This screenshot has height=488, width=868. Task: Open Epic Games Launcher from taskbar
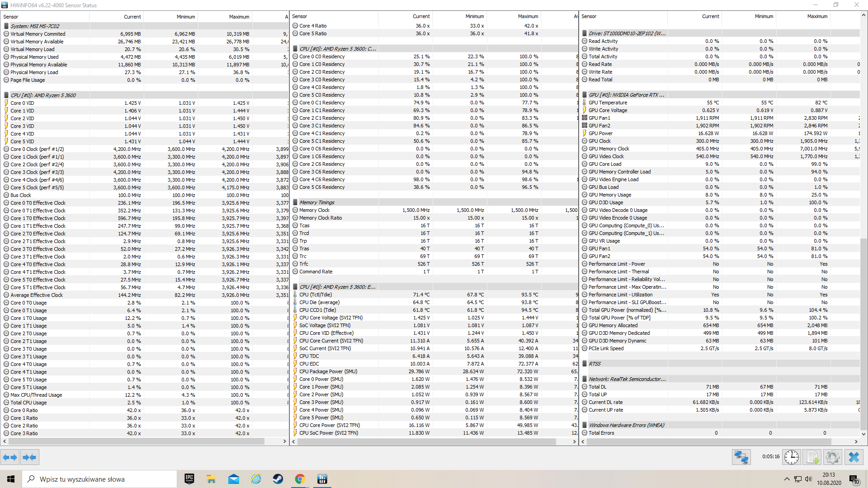point(189,479)
